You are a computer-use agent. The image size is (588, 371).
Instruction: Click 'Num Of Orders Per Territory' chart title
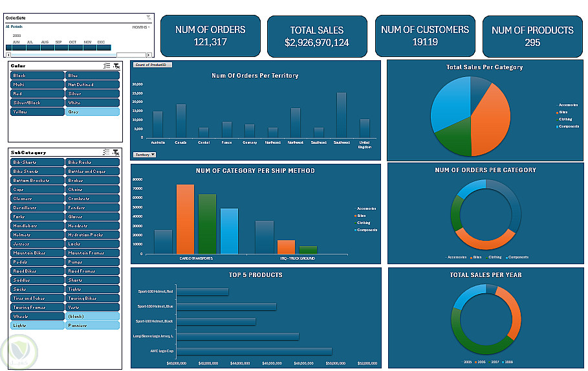click(x=255, y=76)
